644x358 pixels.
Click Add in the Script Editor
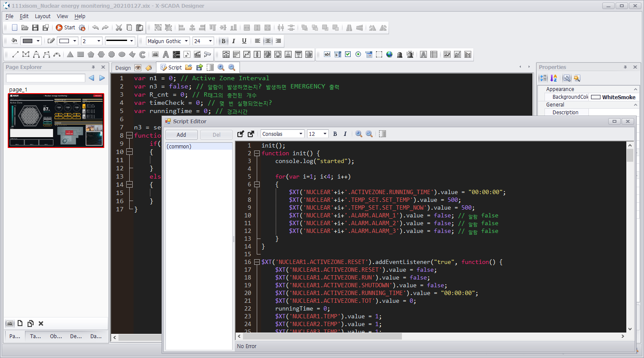(181, 135)
